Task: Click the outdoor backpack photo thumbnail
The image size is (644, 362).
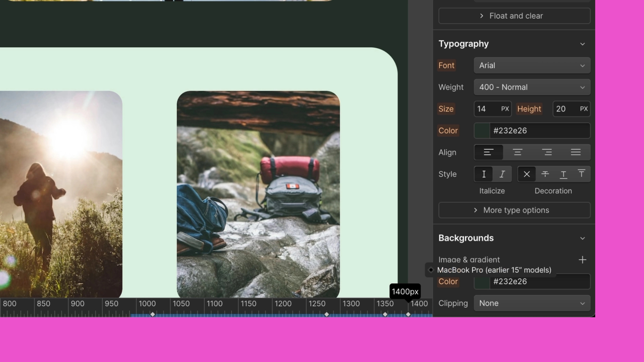Action: (259, 195)
